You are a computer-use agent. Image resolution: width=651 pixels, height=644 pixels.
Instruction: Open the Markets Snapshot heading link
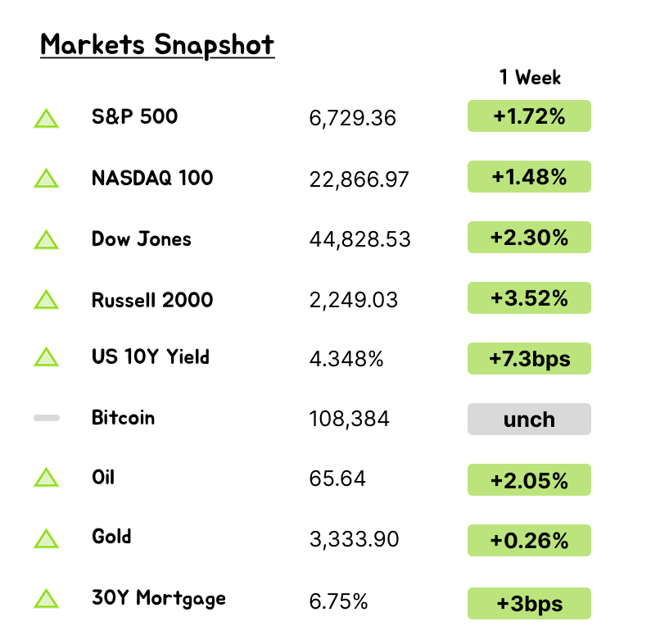tap(157, 45)
